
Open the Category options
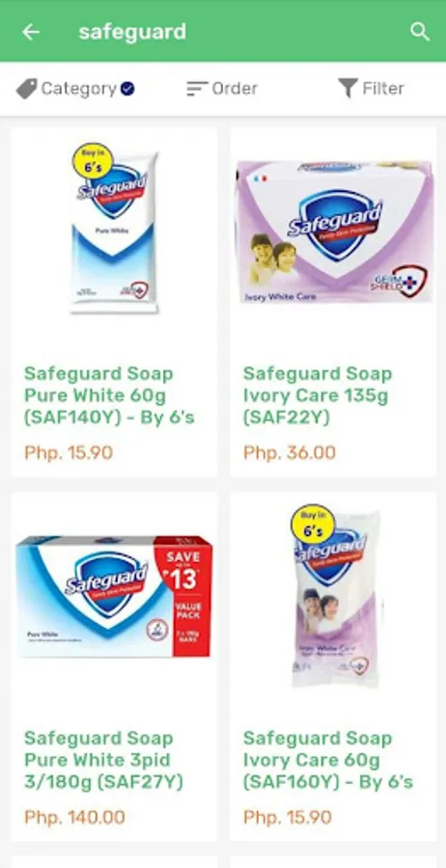pos(75,89)
